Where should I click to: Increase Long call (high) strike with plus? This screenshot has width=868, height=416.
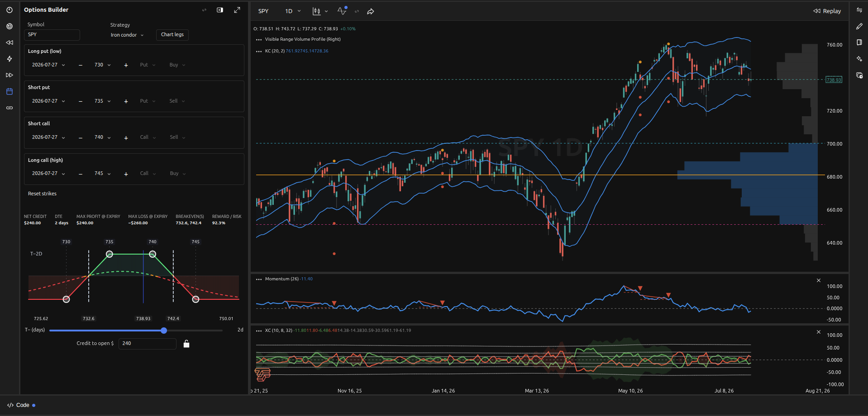(126, 174)
